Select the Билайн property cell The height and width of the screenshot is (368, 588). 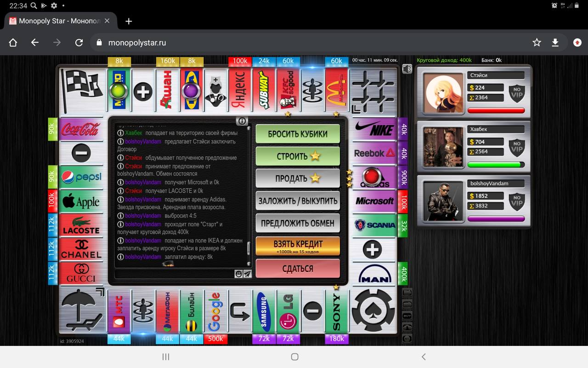click(x=191, y=311)
